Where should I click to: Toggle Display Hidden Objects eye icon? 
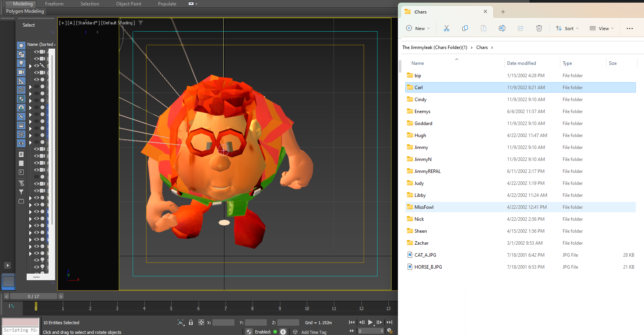[21, 143]
